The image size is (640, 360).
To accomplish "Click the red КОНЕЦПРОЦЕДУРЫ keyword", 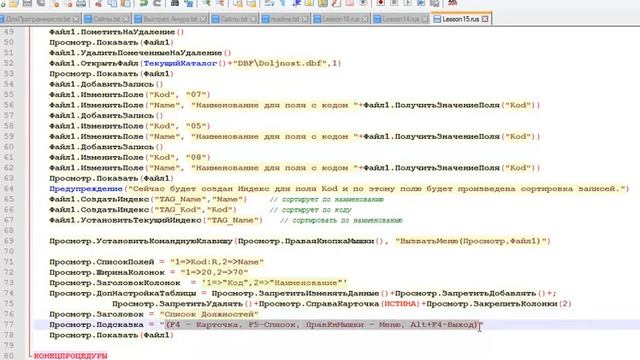I will [70, 356].
